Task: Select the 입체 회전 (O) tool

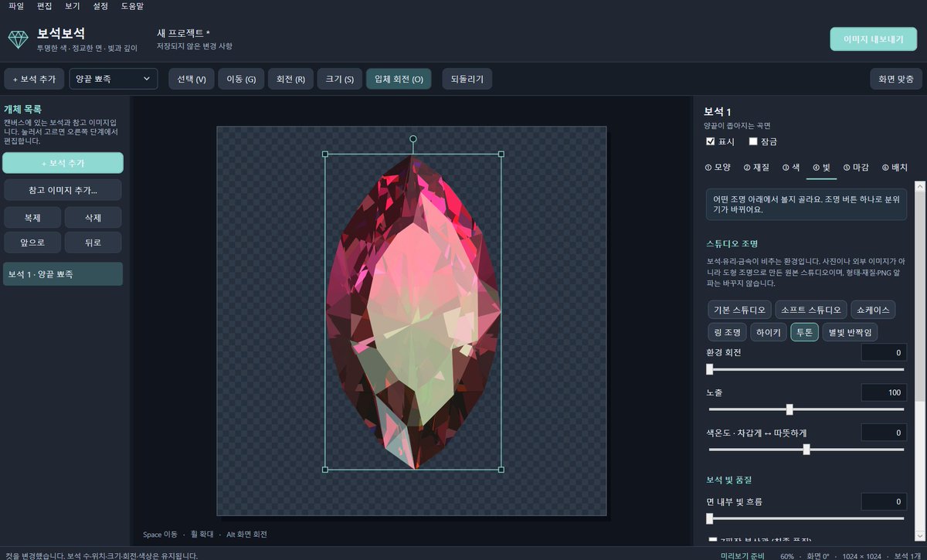Action: point(399,79)
